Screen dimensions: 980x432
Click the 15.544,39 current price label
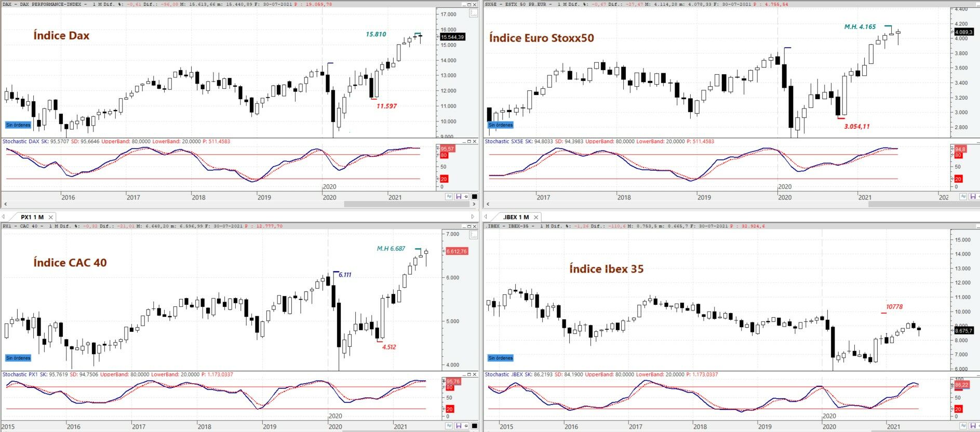pyautogui.click(x=452, y=37)
